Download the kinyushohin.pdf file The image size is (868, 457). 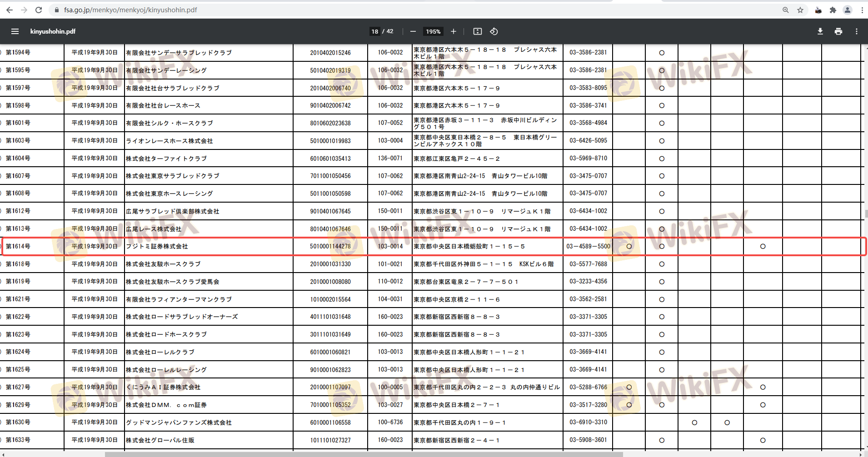click(820, 31)
